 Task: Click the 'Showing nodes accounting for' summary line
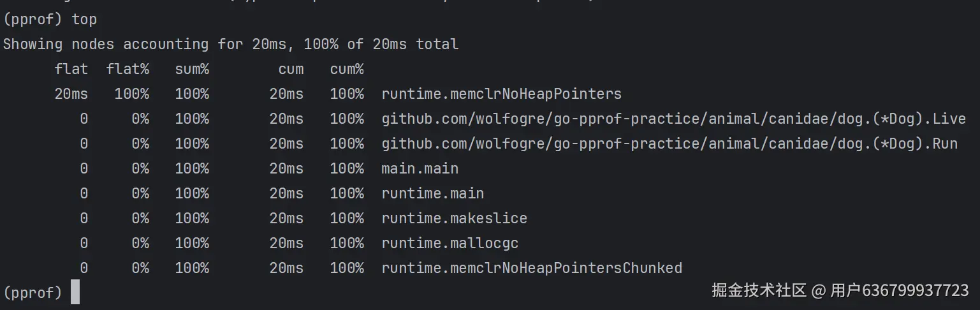point(231,44)
